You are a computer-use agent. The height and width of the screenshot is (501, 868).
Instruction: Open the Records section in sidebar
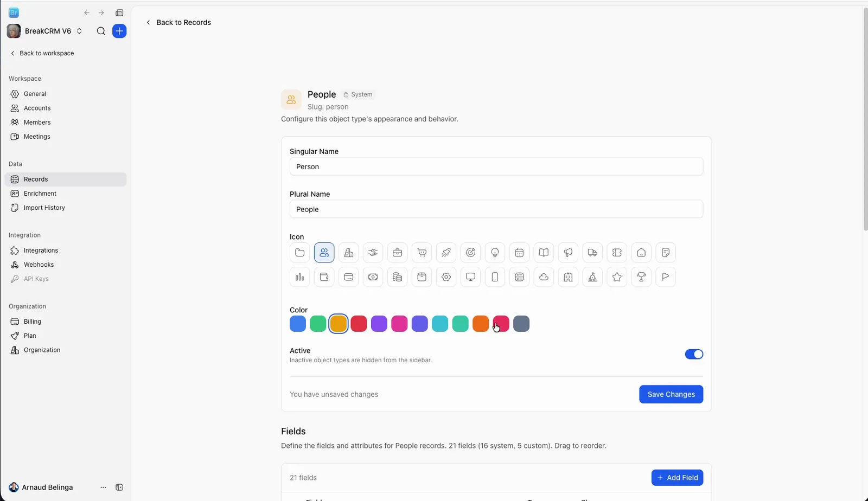point(66,179)
